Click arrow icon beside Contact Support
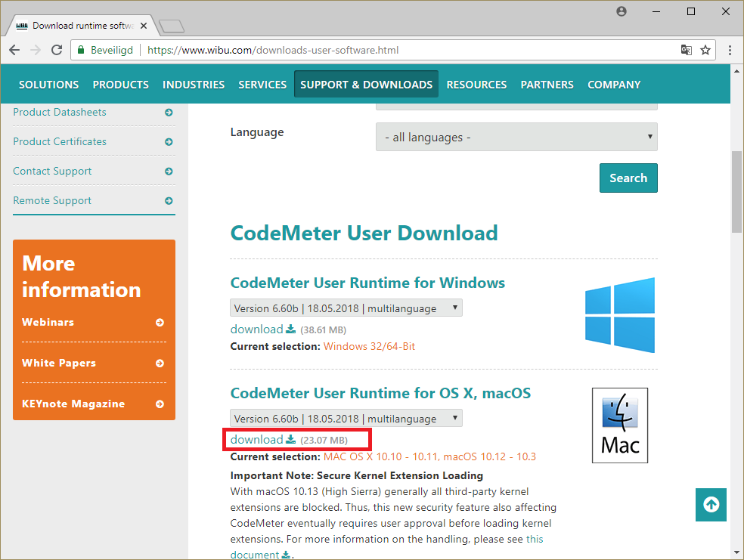744x560 pixels. 169,172
